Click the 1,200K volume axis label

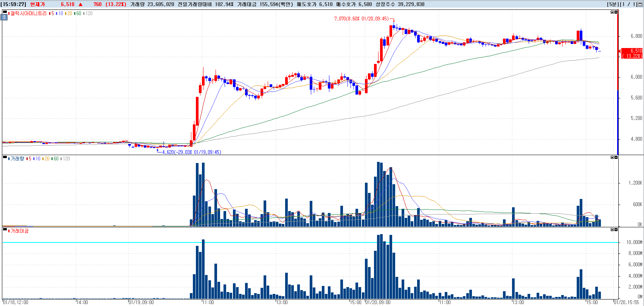635,183
